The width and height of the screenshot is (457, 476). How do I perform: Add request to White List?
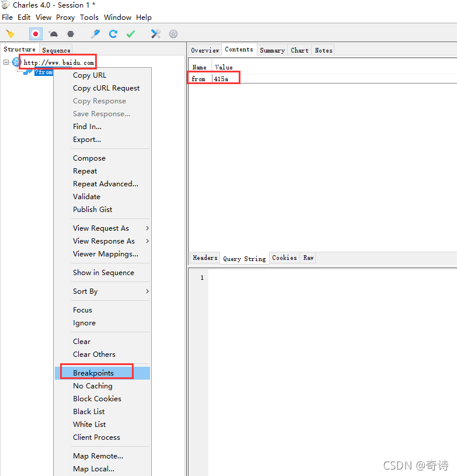click(102, 425)
